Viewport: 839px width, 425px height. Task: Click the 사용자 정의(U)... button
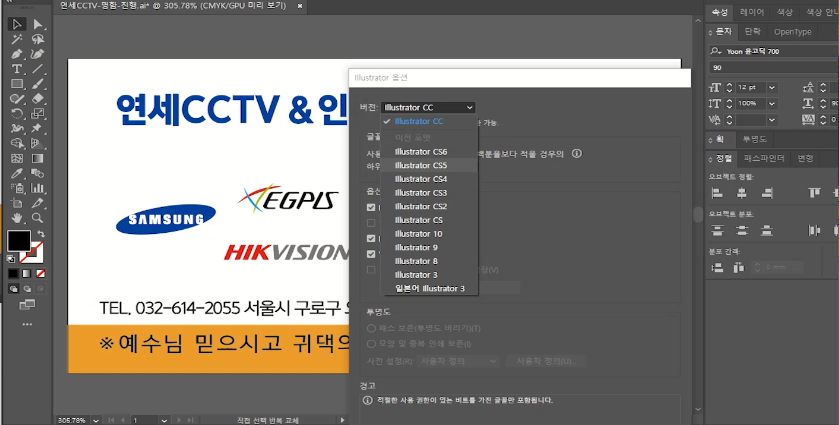(546, 361)
